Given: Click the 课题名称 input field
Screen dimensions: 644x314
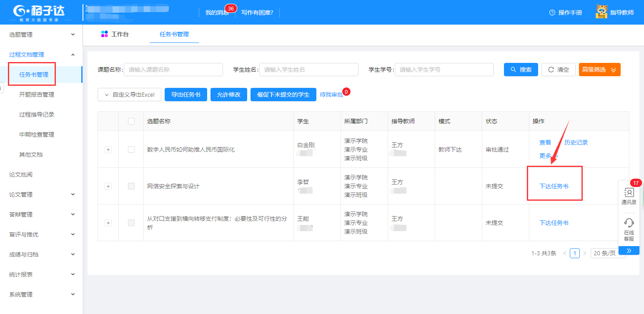Looking at the screenshot, I should point(173,70).
